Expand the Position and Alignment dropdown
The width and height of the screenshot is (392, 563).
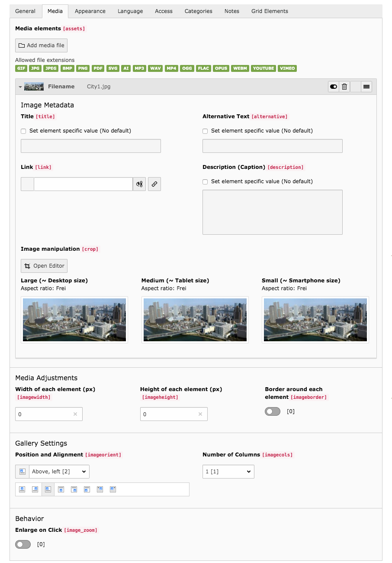point(59,472)
